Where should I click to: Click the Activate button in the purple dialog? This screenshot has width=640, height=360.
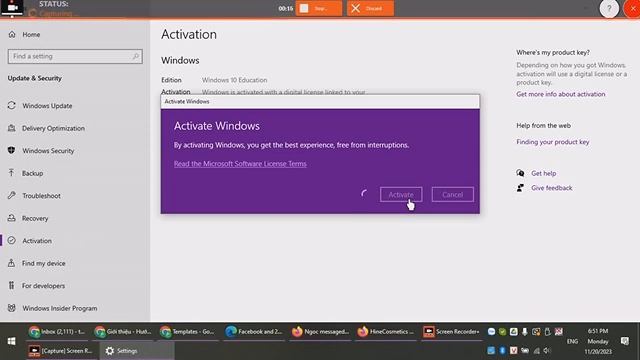tap(401, 194)
